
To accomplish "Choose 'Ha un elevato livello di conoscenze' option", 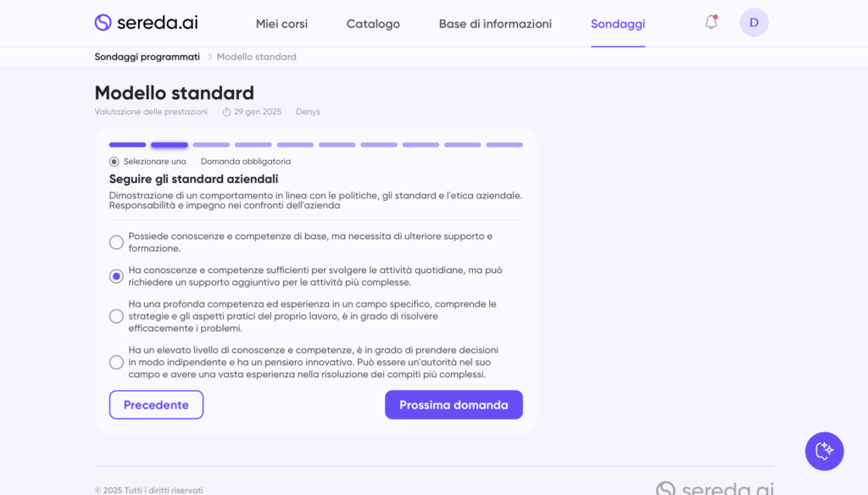I will (116, 362).
